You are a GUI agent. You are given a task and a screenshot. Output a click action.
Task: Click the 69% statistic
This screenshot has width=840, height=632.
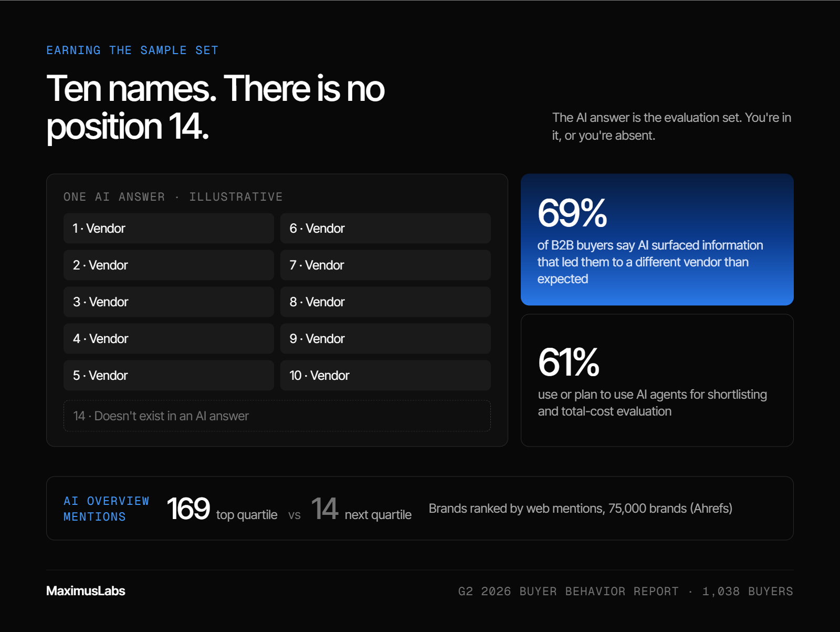pyautogui.click(x=572, y=213)
